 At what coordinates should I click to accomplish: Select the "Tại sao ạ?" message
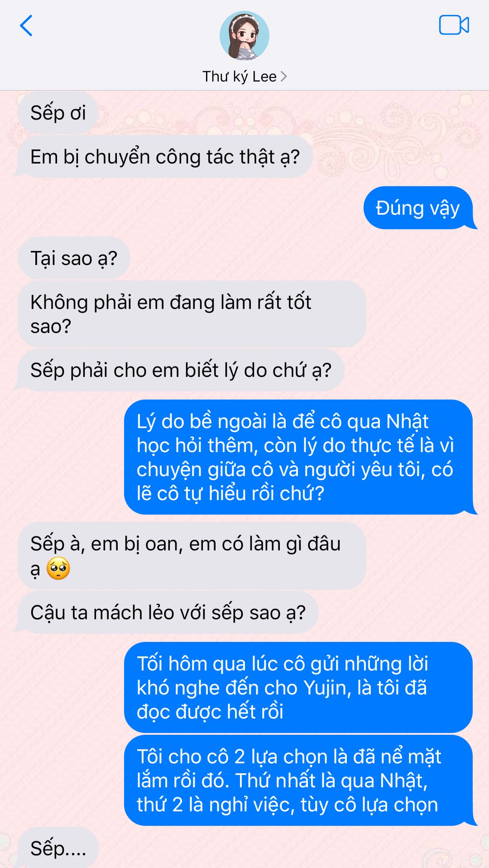tap(74, 258)
